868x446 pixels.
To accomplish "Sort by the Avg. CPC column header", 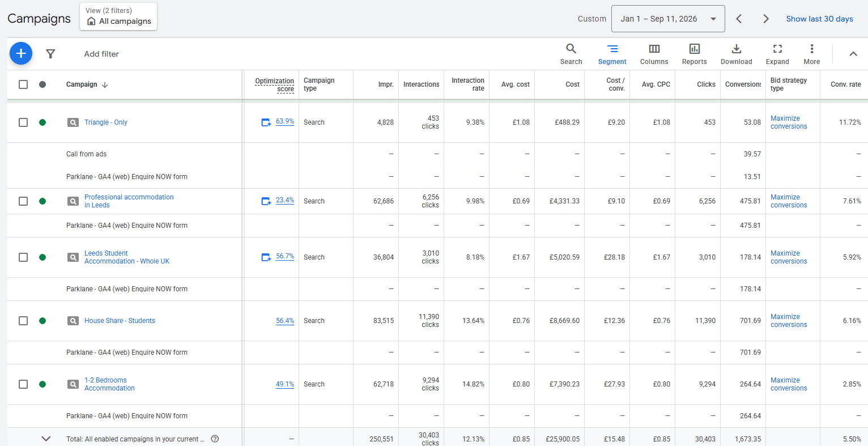I will (656, 84).
